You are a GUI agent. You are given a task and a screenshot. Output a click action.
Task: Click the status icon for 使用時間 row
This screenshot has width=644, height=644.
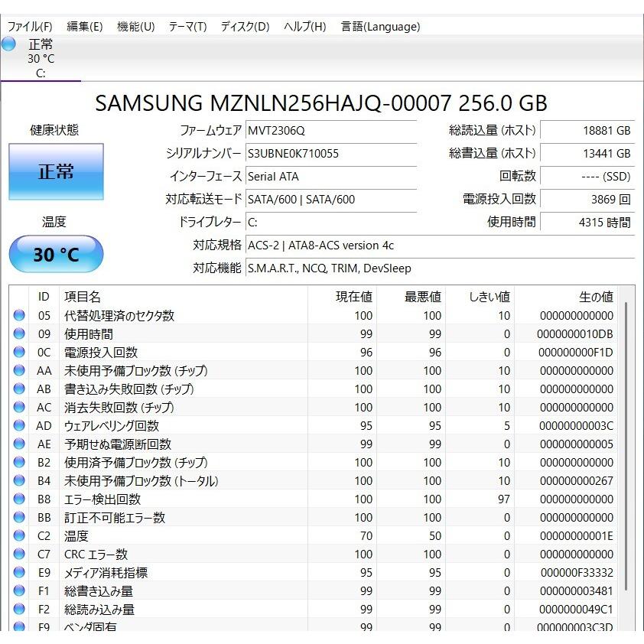19,334
